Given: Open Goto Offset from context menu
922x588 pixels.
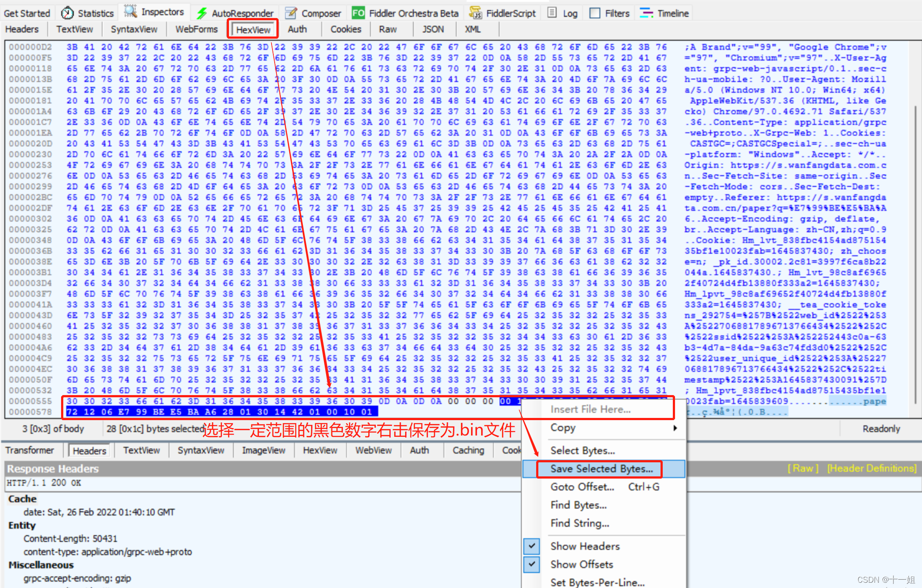Looking at the screenshot, I should click(x=582, y=487).
